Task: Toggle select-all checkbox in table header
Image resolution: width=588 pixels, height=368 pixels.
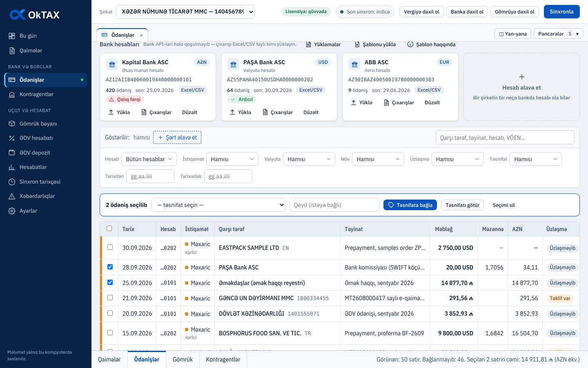Action: point(109,229)
